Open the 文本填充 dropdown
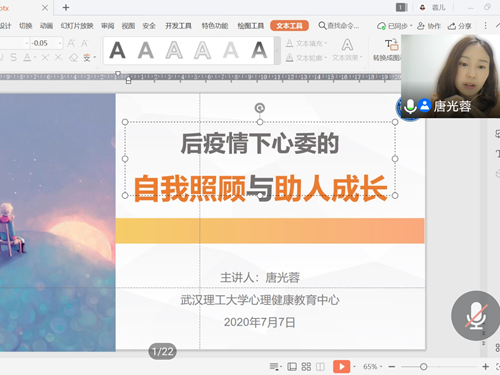 306,43
